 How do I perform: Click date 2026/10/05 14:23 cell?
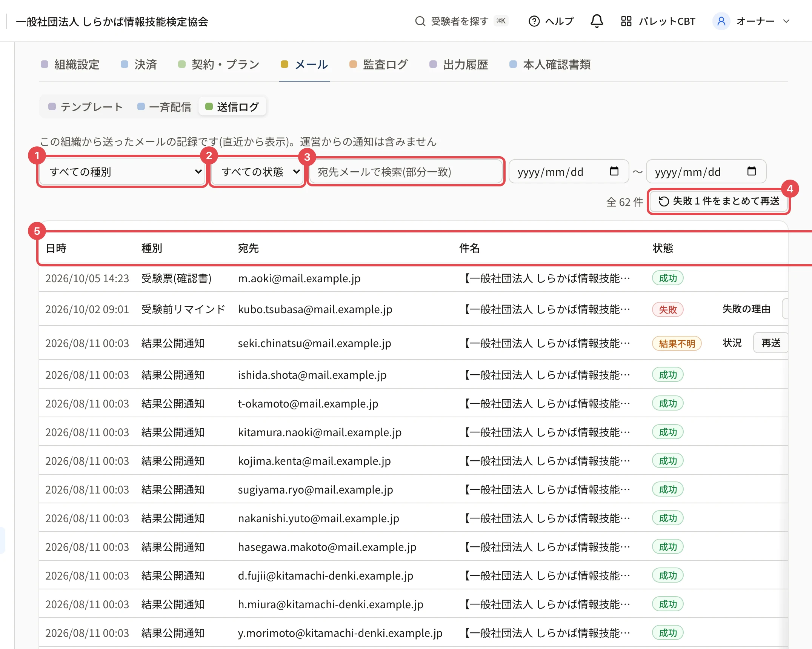(x=87, y=278)
